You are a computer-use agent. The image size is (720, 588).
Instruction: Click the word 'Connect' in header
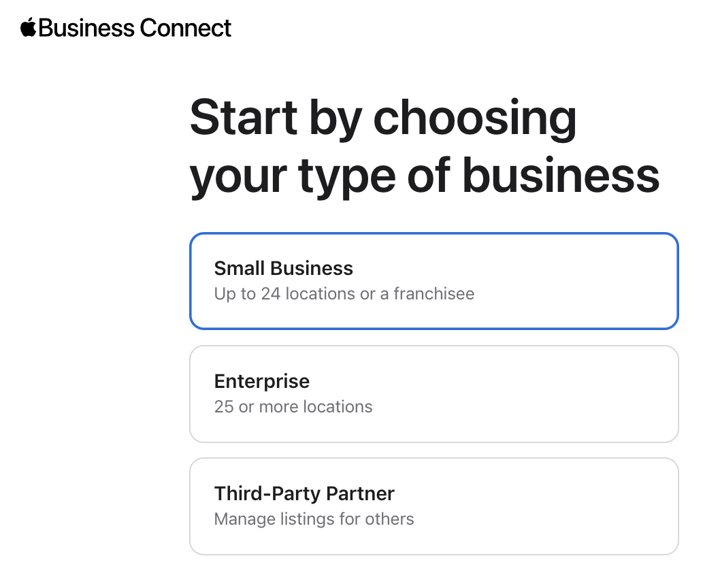coord(186,28)
